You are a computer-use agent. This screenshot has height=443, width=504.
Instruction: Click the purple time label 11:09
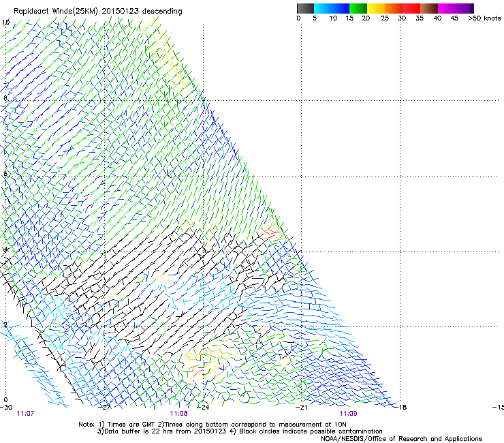348,414
